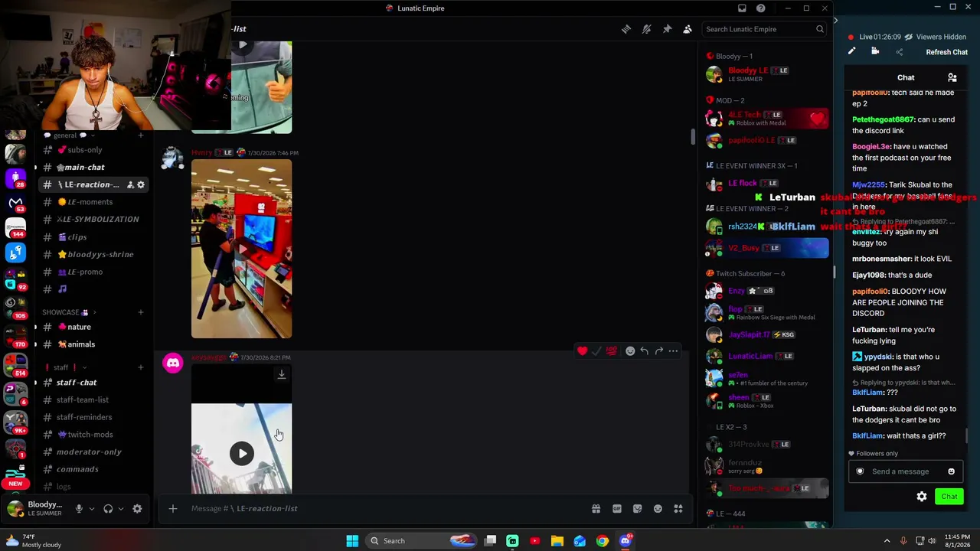The height and width of the screenshot is (551, 980).
Task: Collapse the stream chat side panel arrow
Action: [x=835, y=21]
